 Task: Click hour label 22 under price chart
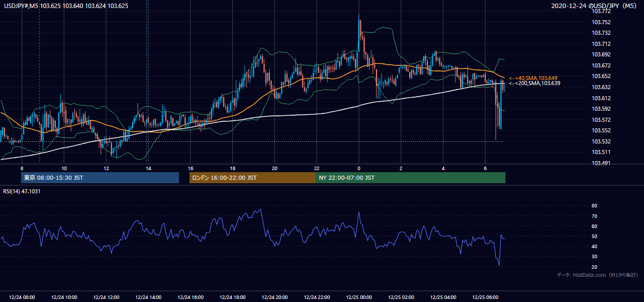point(316,168)
